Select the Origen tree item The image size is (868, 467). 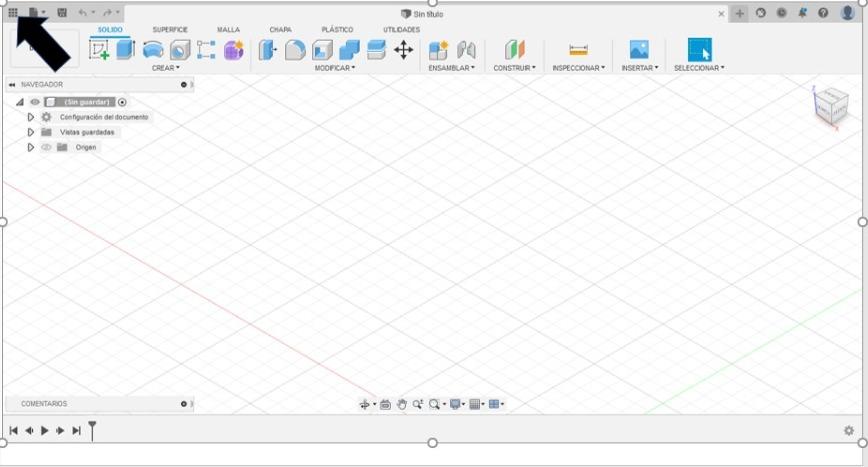tap(86, 147)
